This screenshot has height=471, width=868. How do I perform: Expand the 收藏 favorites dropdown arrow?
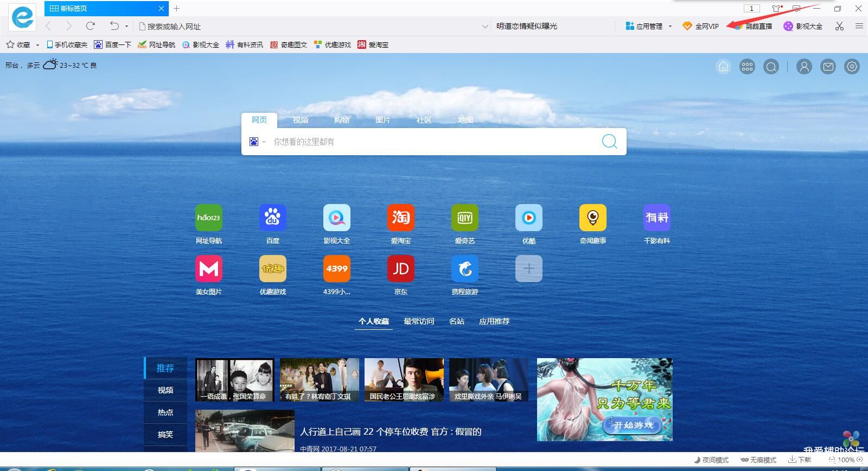click(37, 45)
